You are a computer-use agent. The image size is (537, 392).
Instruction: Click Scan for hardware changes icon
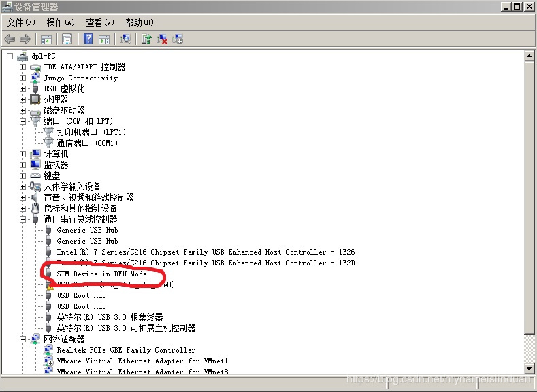pyautogui.click(x=125, y=39)
